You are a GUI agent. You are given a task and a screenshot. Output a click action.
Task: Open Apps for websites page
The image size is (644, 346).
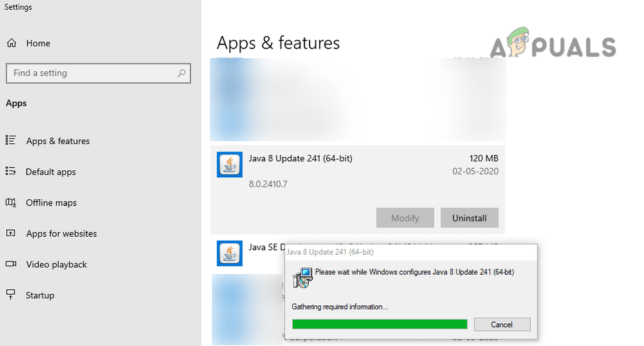tap(61, 233)
